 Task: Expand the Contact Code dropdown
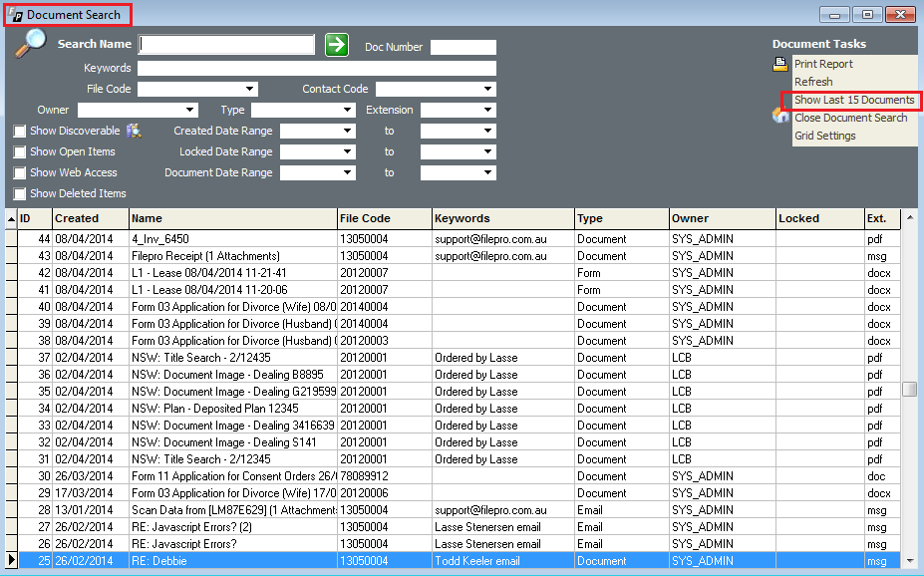[488, 89]
